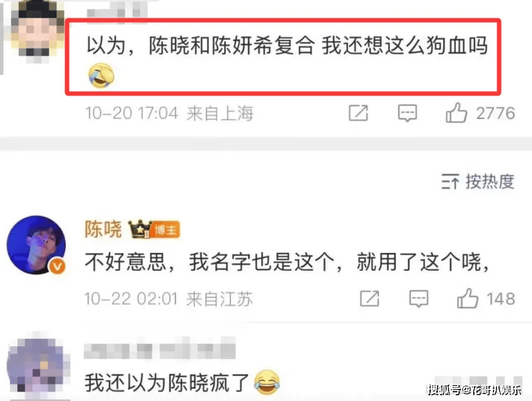Open the pixelated purple avatar at the bottom

pyautogui.click(x=37, y=367)
